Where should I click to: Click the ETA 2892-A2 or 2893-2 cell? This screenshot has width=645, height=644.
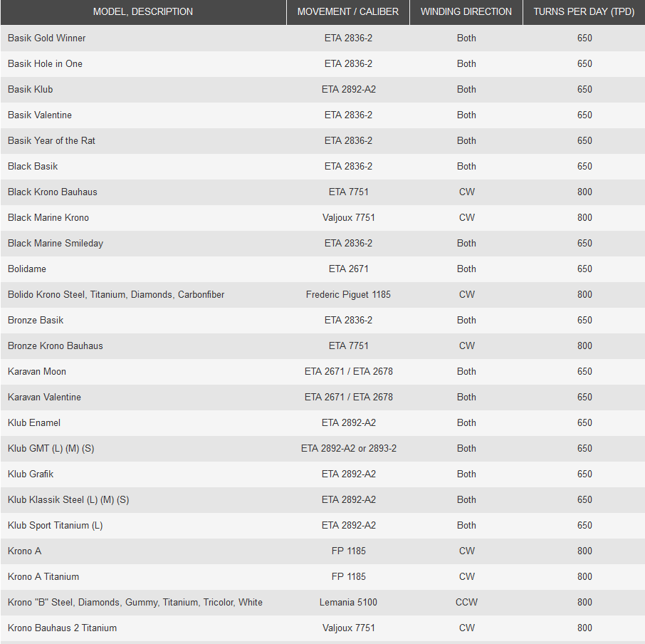click(x=348, y=448)
